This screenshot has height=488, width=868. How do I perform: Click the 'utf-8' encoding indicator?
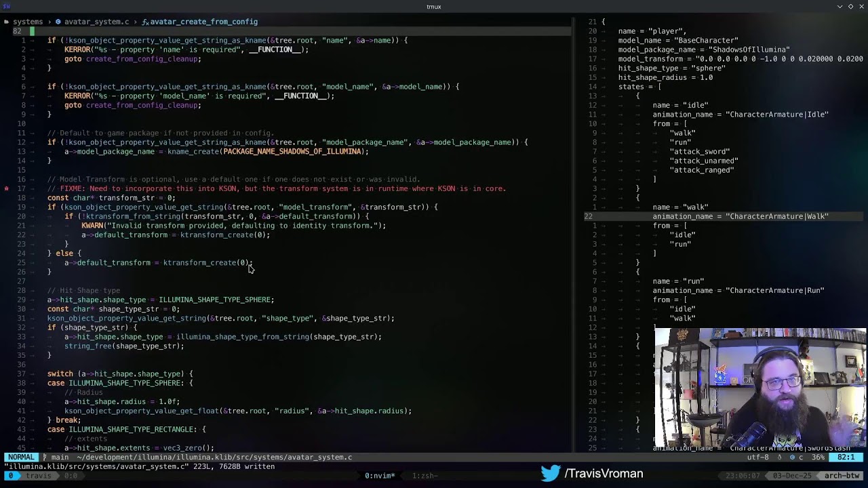758,457
